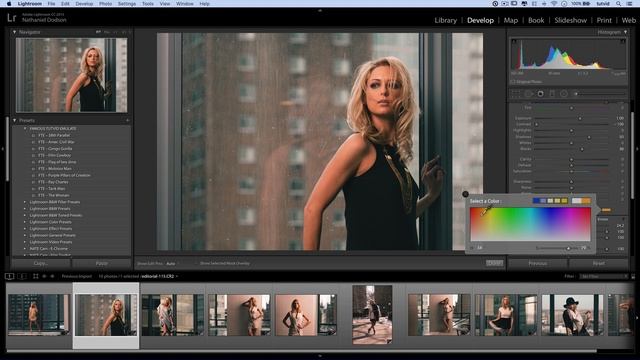The width and height of the screenshot is (640, 360).
Task: Open the Photo menu
Action: click(105, 4)
